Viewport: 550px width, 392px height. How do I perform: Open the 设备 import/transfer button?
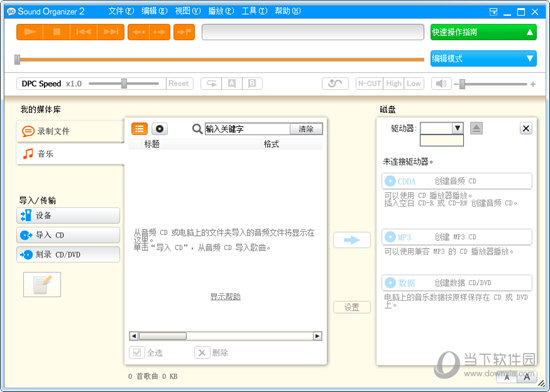(x=68, y=215)
